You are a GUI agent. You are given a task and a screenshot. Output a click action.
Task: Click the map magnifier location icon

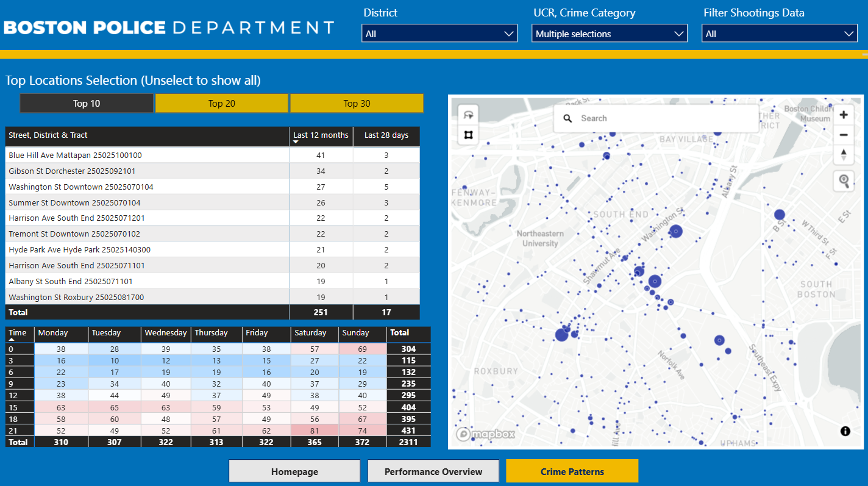[844, 181]
